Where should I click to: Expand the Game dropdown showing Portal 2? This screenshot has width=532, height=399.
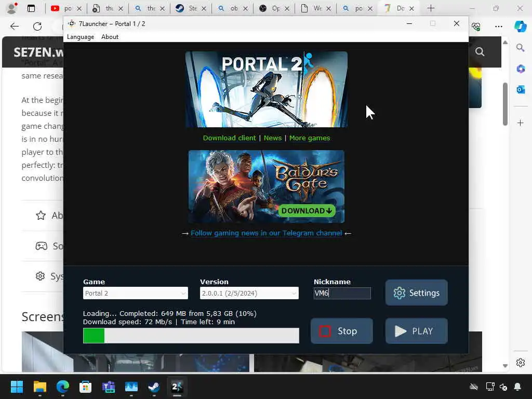[x=136, y=293]
